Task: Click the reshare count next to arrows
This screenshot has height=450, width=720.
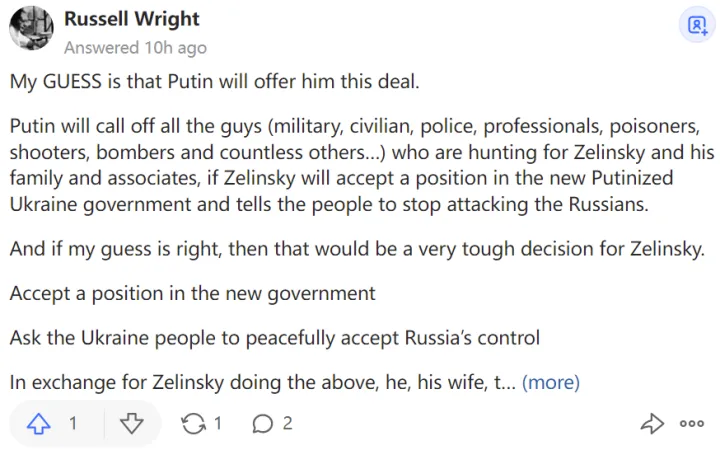Action: (x=218, y=423)
